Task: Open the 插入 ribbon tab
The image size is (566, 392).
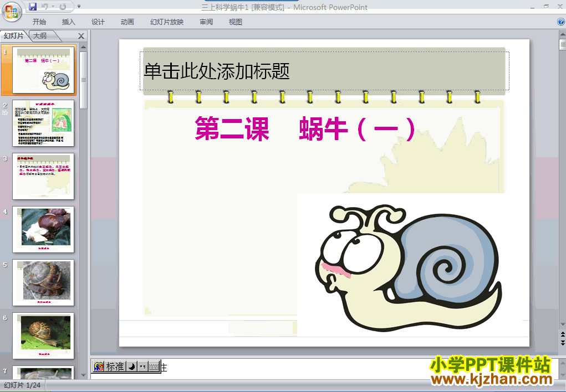Action: coord(69,22)
